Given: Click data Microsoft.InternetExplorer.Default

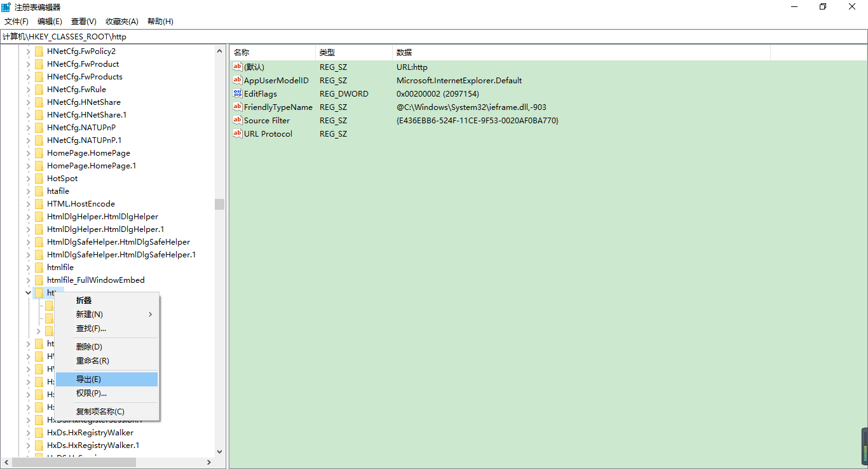Looking at the screenshot, I should [459, 80].
